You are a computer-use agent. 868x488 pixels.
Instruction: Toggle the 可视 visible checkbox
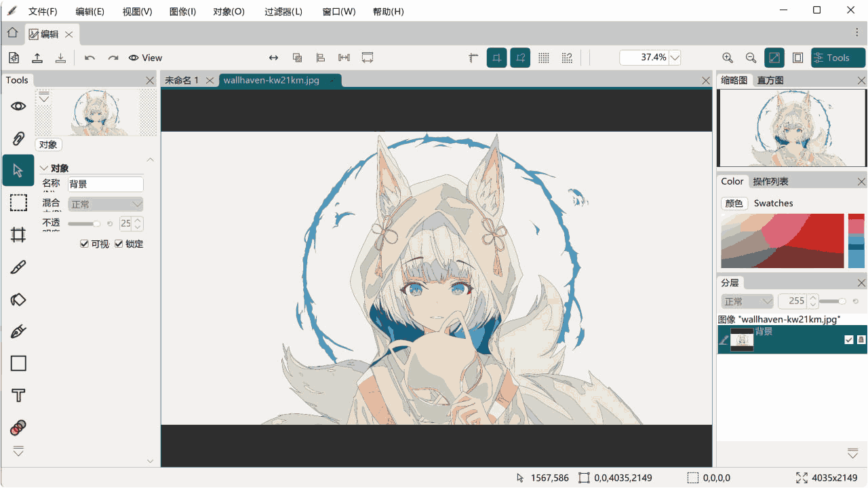pyautogui.click(x=84, y=244)
